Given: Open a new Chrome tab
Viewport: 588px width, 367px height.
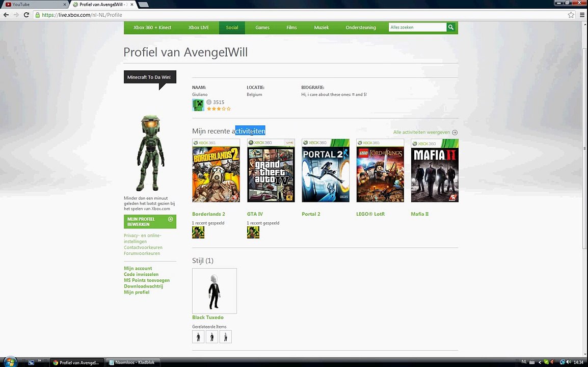Looking at the screenshot, I should (x=143, y=5).
